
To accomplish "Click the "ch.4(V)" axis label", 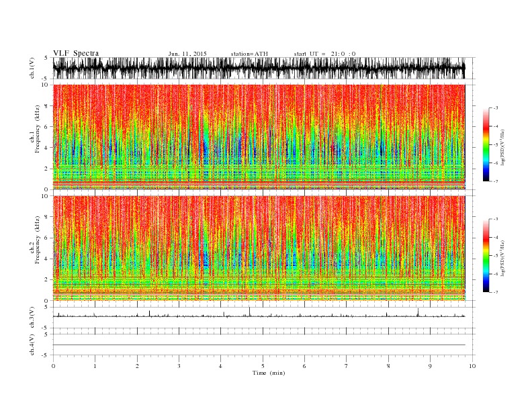I will point(32,345).
